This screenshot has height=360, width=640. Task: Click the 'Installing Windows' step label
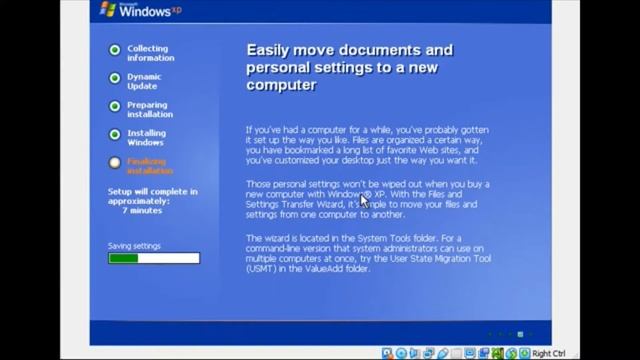(x=147, y=138)
